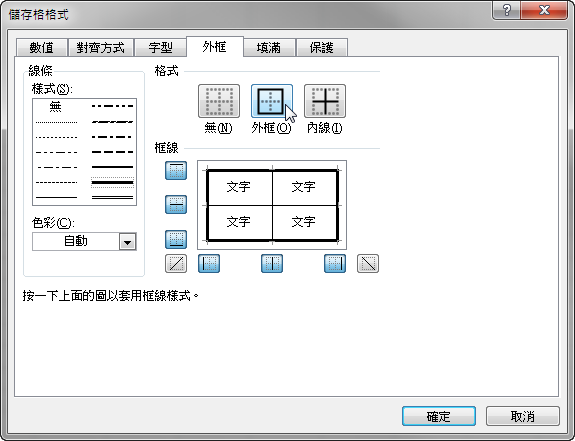Select the 外框 tab
Screen dimensions: 575x441
pyautogui.click(x=215, y=47)
